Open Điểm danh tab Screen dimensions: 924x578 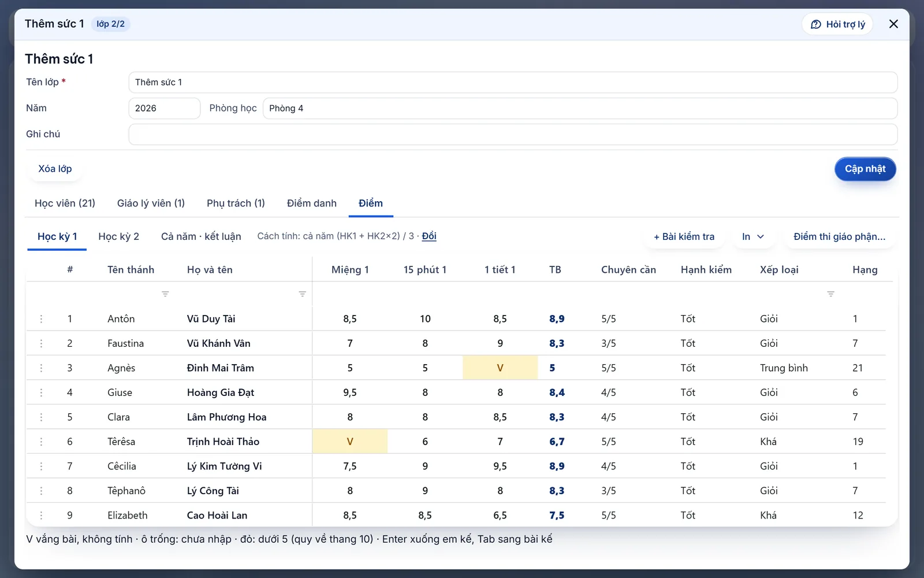coord(312,203)
